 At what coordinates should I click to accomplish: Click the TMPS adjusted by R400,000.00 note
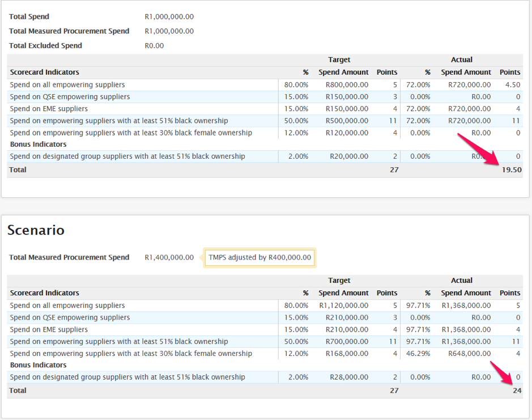coord(259,258)
